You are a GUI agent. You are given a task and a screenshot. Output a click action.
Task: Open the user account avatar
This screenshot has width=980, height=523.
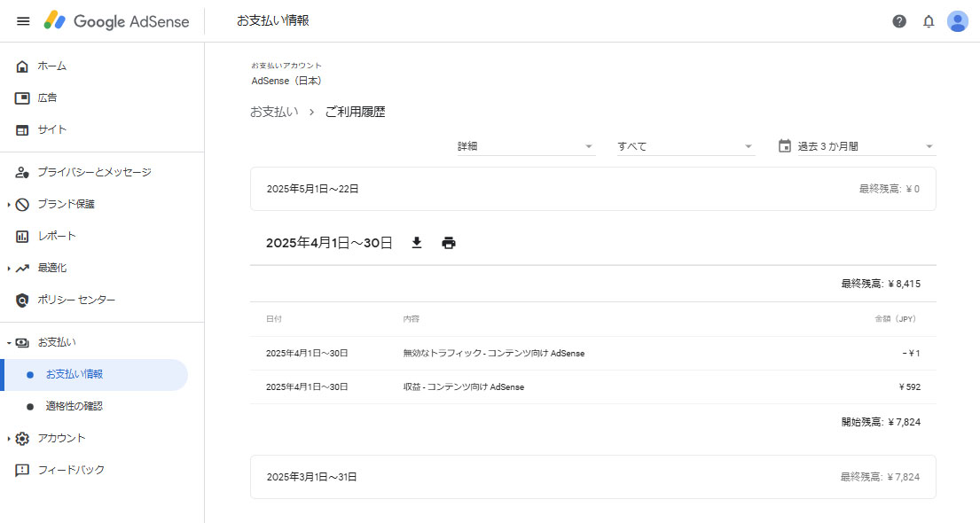957,21
